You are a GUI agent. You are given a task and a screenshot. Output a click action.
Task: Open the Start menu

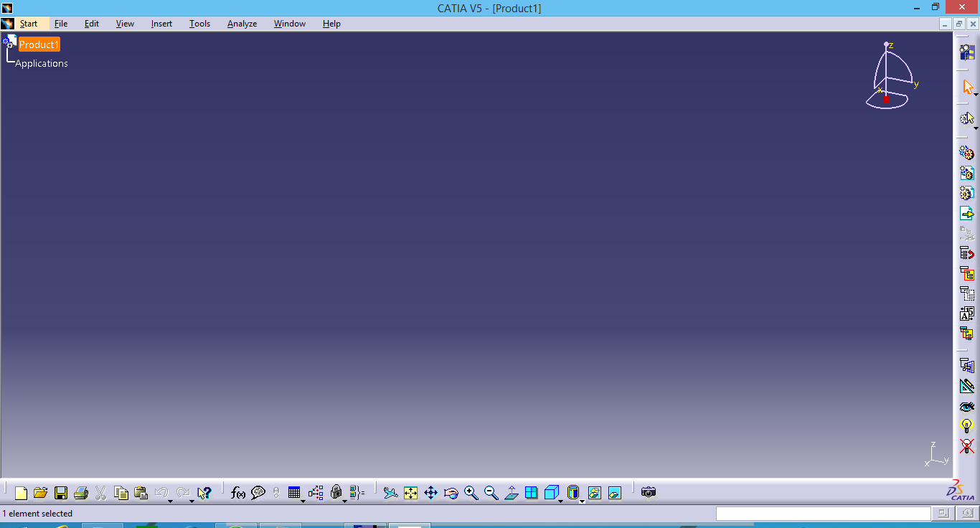(x=29, y=24)
